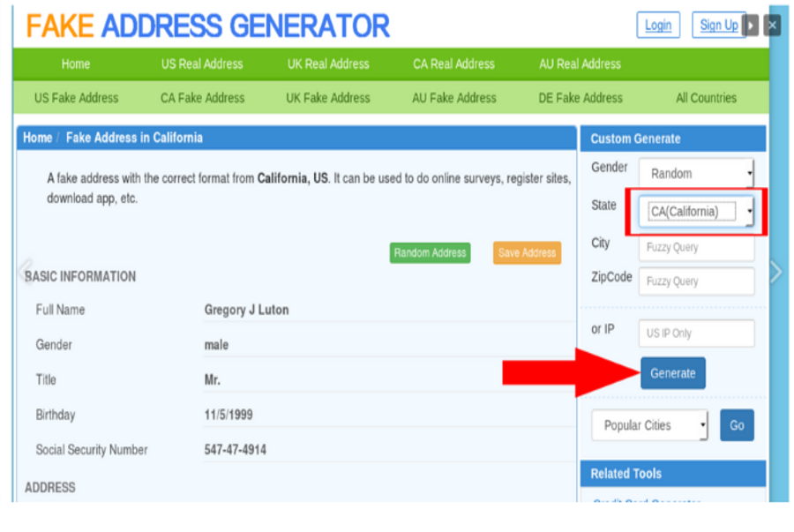Image resolution: width=794 pixels, height=532 pixels.
Task: Click the orange Save Address button
Action: coord(527,253)
